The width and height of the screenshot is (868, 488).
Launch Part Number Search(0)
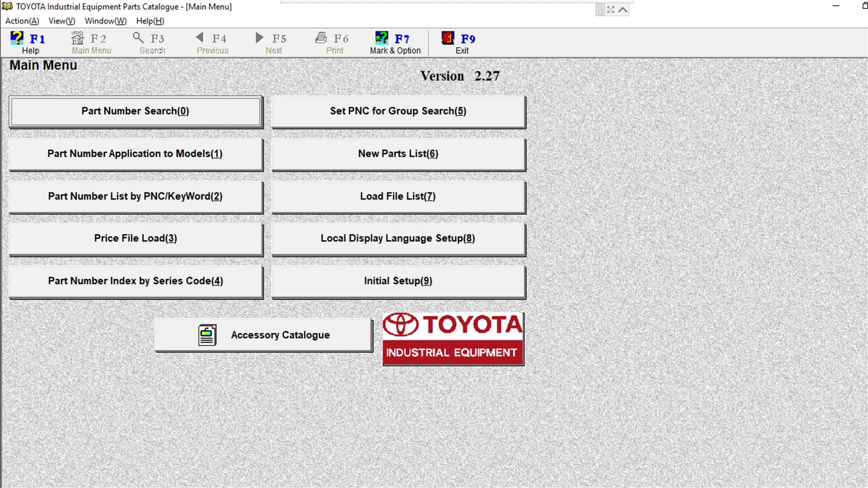[136, 112]
